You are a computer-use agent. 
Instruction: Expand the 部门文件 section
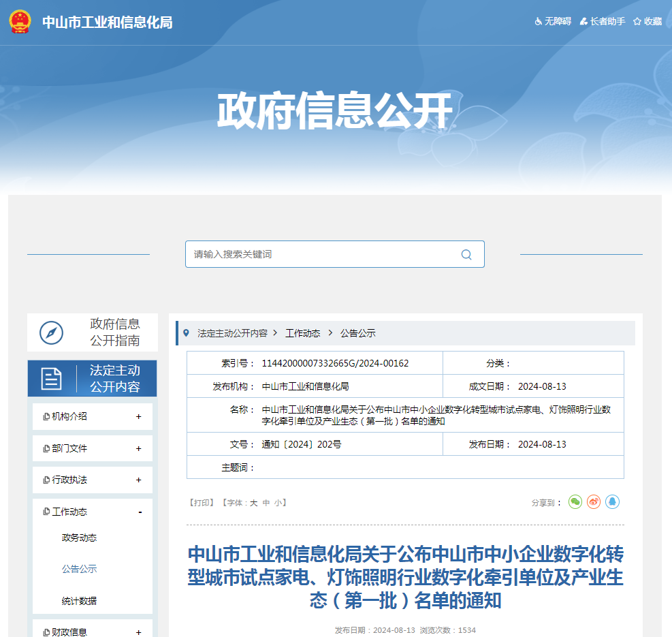coord(139,448)
